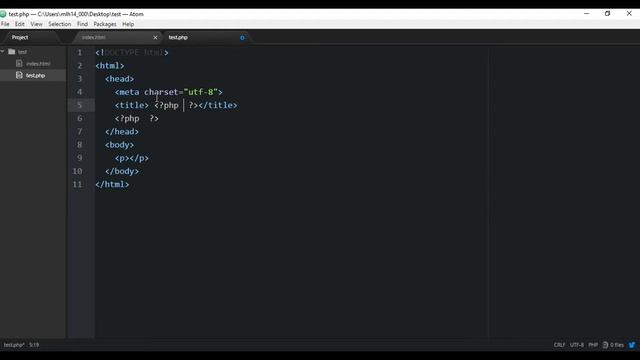Screen dimensions: 640x360
Task: Collapse the test folder arrow
Action: tap(2, 51)
